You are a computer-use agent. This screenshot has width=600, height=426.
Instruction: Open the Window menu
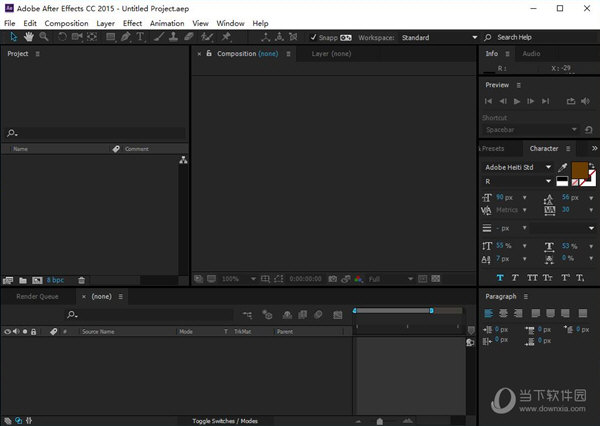230,23
